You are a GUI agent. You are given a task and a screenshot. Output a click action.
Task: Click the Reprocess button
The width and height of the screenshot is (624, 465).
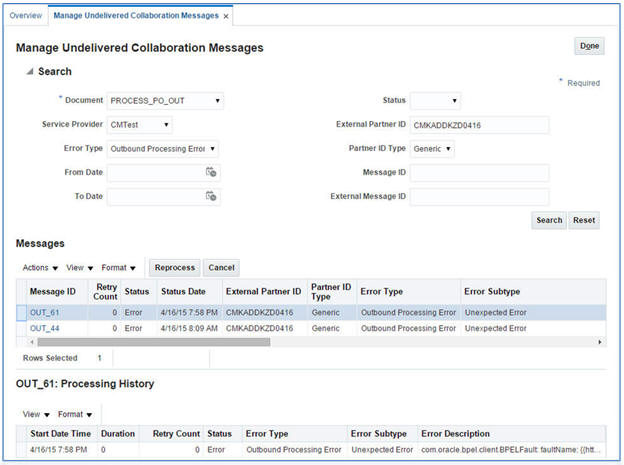pos(174,268)
